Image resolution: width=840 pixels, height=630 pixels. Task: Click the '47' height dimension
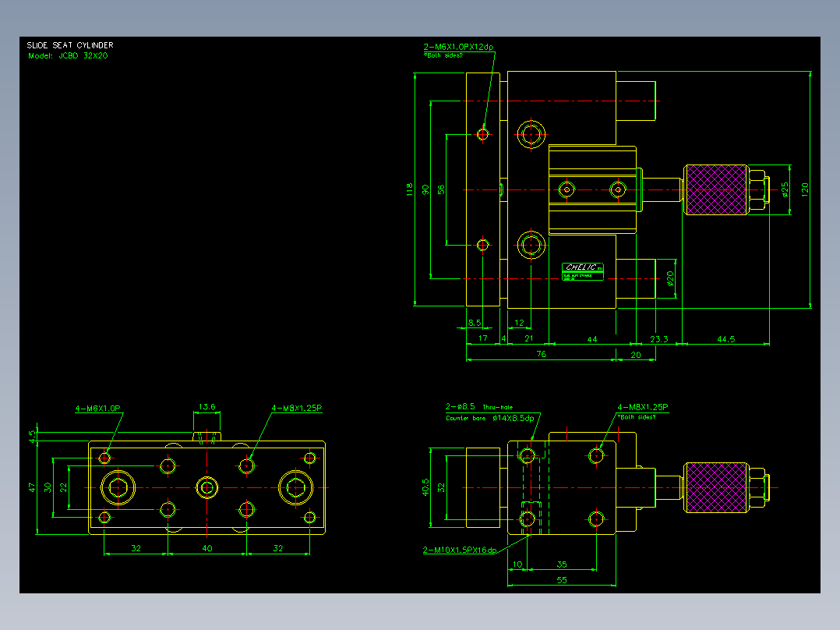[32, 487]
